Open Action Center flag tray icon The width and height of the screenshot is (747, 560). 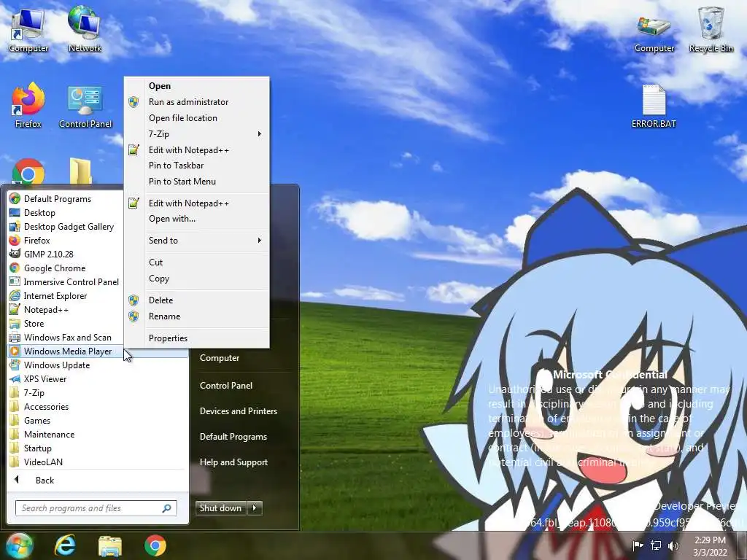pos(638,545)
